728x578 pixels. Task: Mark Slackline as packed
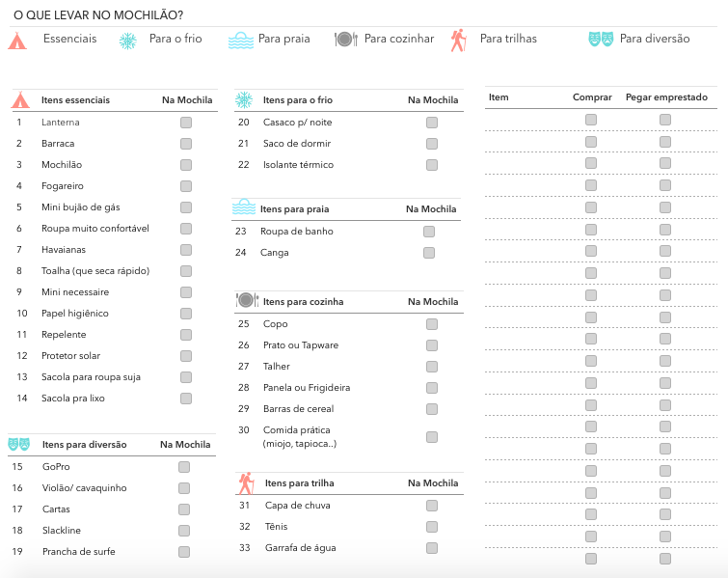click(184, 531)
